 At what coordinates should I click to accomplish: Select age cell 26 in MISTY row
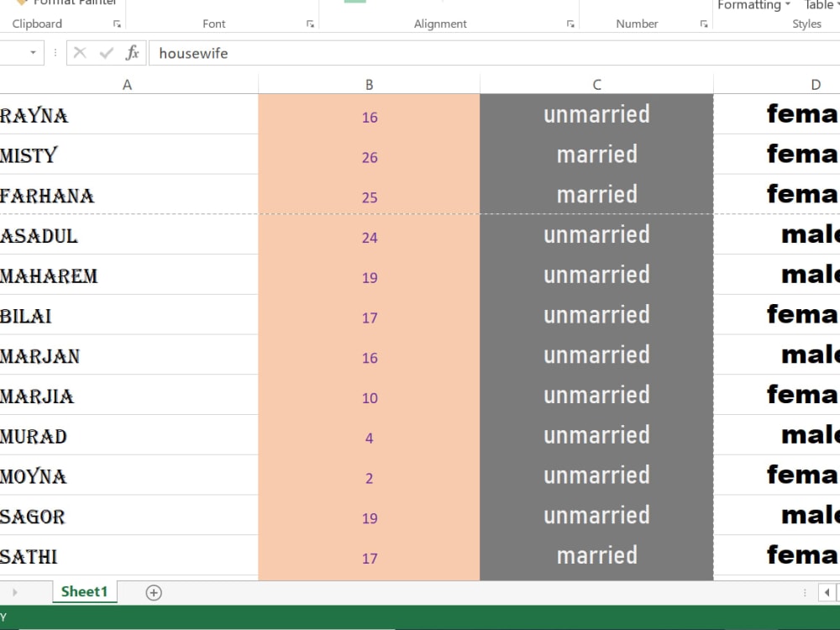[x=369, y=155]
